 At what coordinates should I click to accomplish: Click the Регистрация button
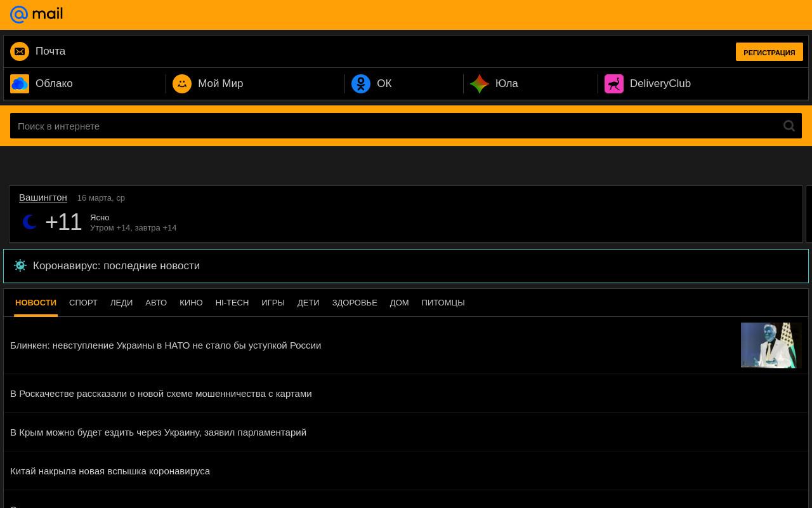769,52
